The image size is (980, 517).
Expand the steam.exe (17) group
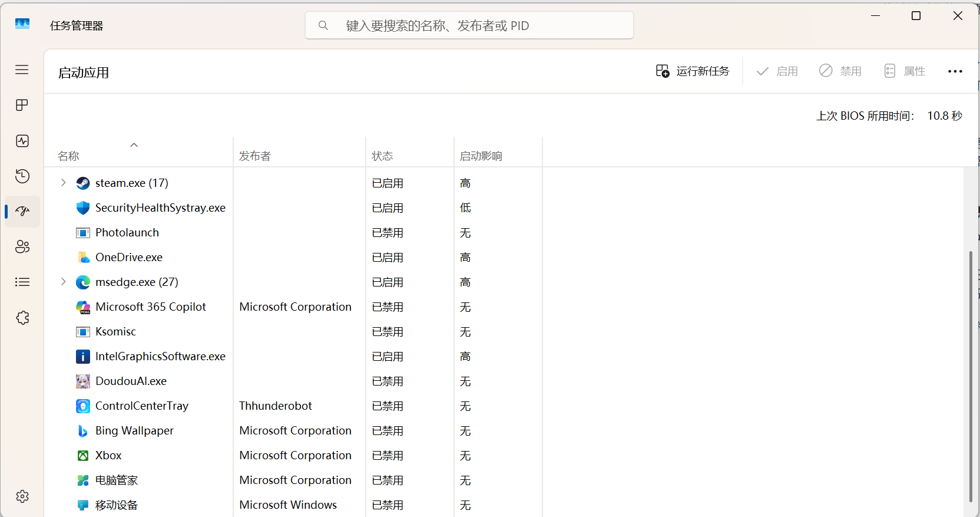[x=63, y=183]
